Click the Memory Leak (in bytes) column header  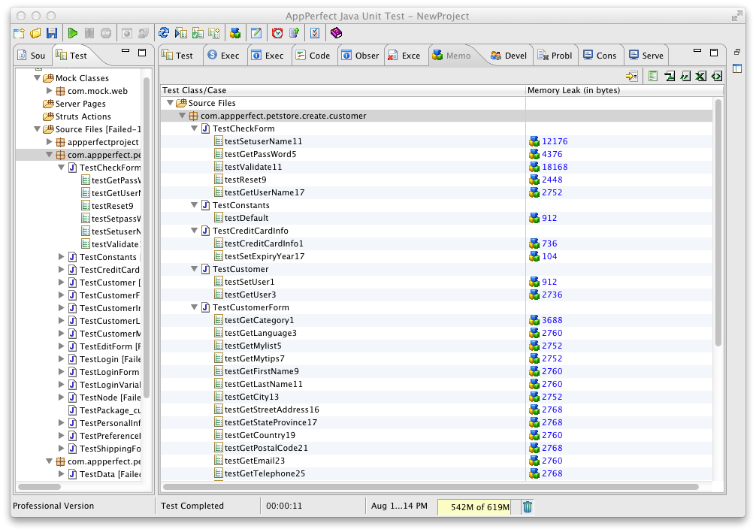(x=624, y=90)
